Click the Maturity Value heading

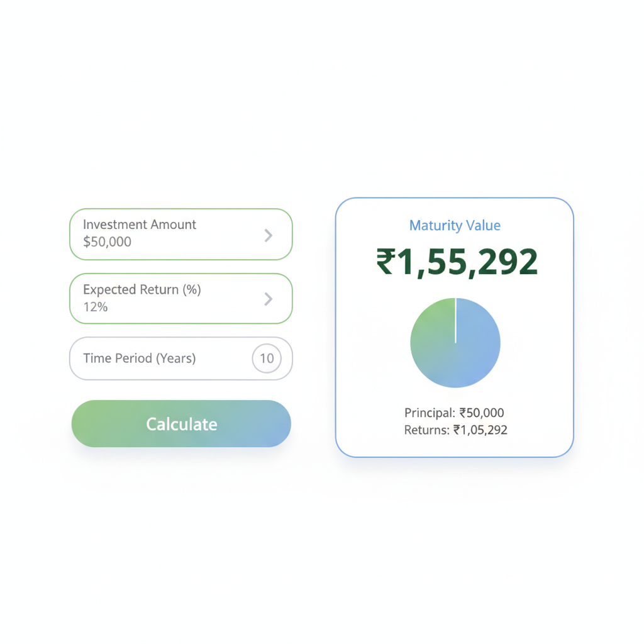point(454,225)
